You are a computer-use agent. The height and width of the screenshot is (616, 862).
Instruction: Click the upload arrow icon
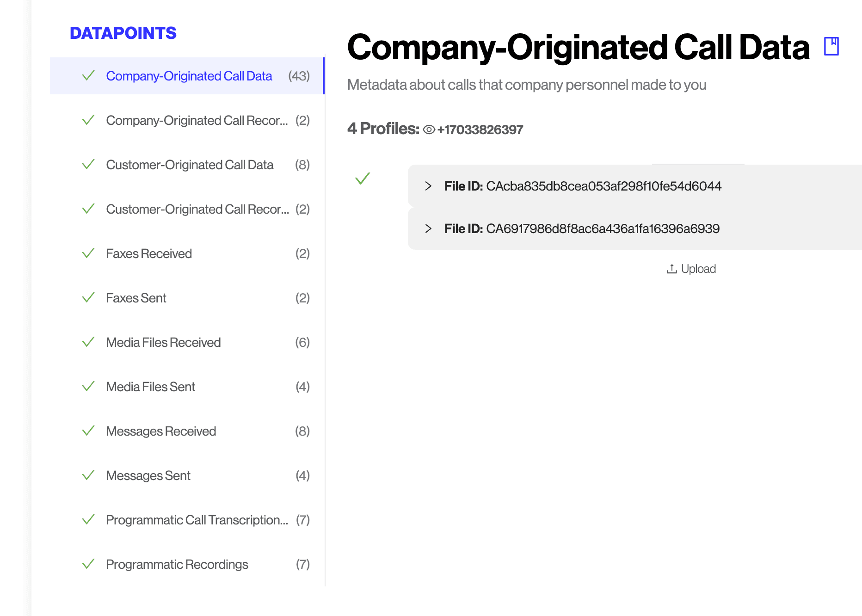click(671, 269)
